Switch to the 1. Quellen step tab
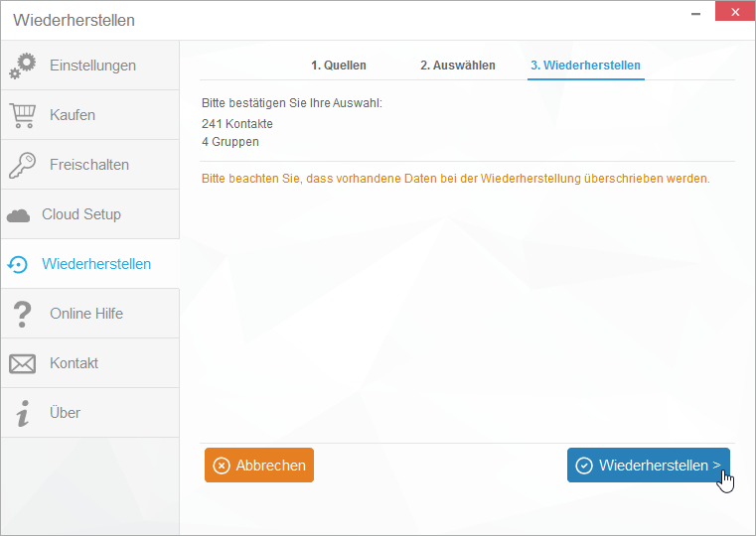 click(x=339, y=66)
